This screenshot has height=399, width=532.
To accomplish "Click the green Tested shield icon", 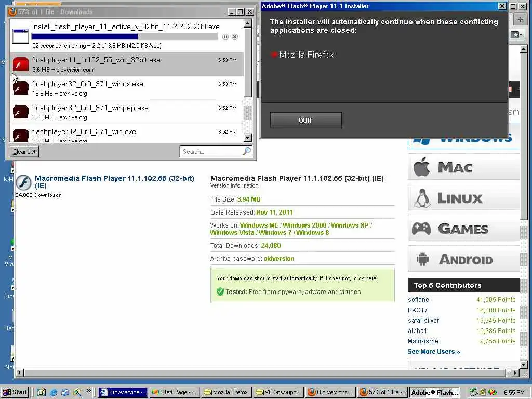I will click(220, 291).
